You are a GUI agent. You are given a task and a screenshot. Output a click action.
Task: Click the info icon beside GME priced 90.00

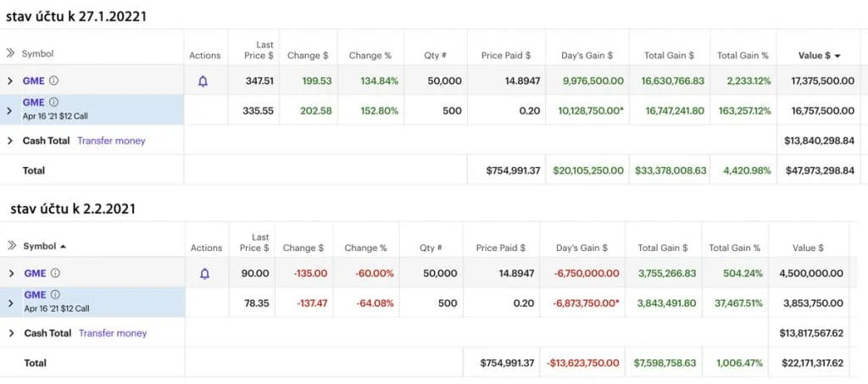point(55,274)
